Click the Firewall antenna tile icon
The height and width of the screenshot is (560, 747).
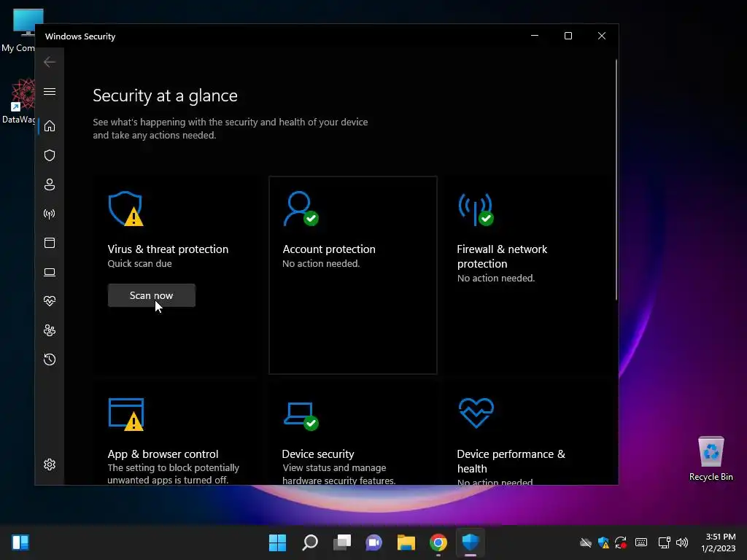(476, 209)
